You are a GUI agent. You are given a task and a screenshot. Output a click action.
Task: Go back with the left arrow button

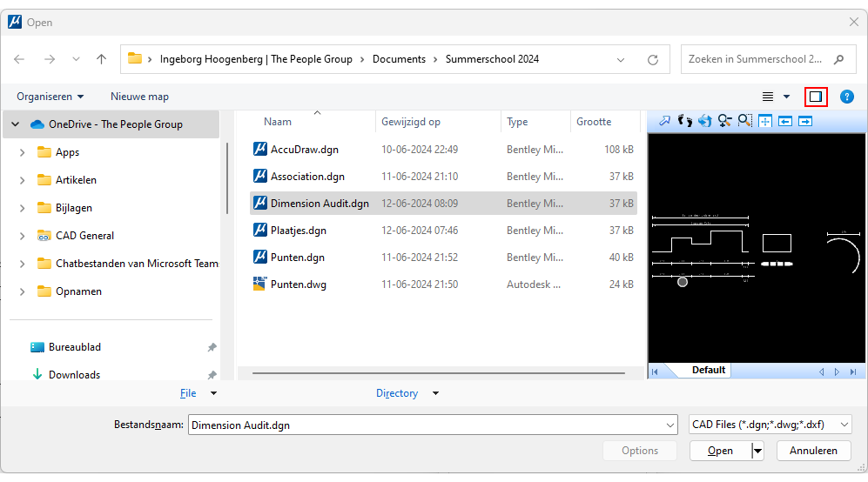19,59
